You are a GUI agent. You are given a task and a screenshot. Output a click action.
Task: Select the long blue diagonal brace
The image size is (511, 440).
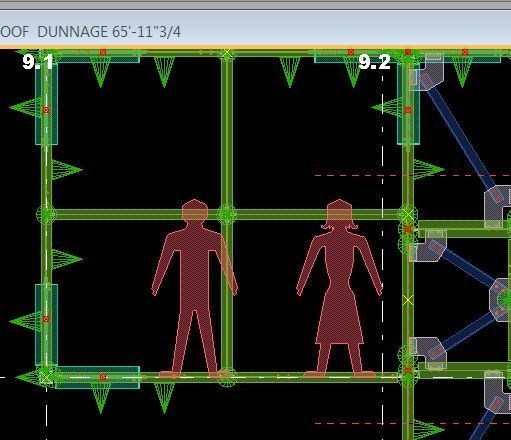tap(460, 133)
